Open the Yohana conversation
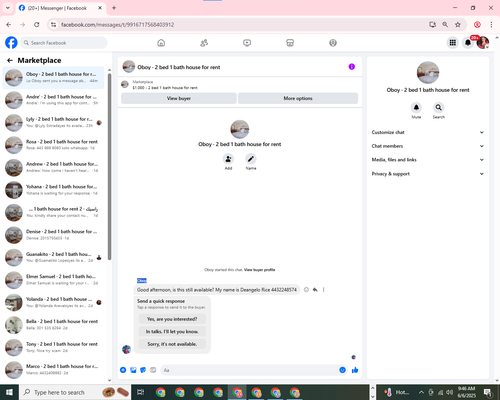 [x=53, y=190]
